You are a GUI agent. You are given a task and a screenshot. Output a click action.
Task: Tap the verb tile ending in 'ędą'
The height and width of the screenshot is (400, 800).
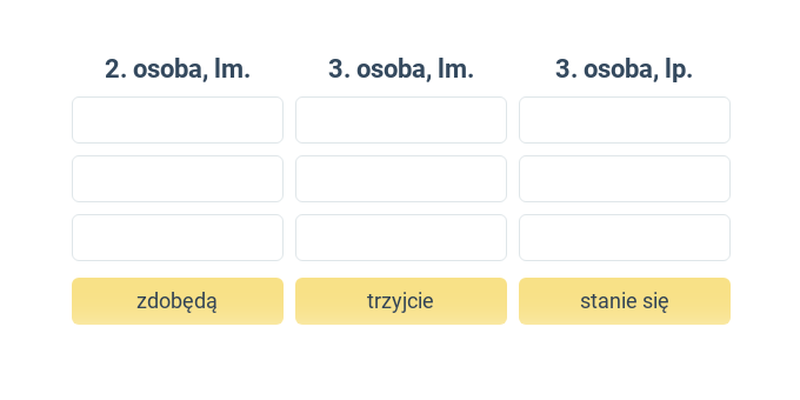178,301
